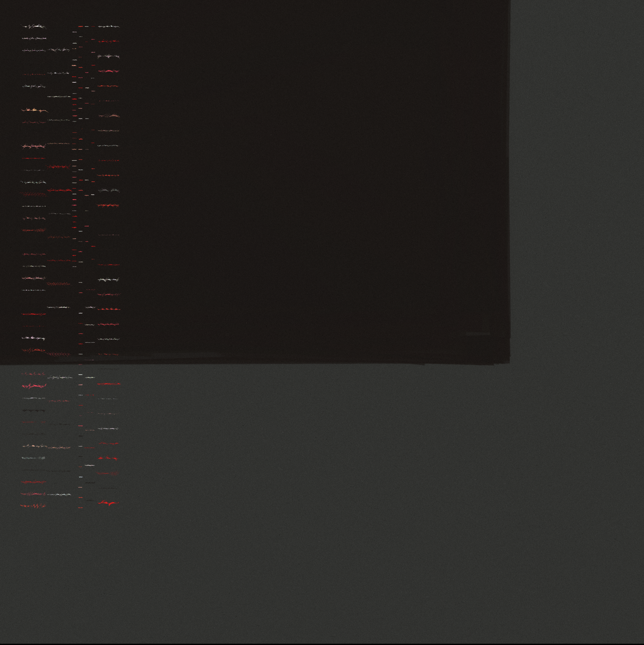The width and height of the screenshot is (644, 645).
Task: Click the thick pink-red squiggle on the gray area
Action: pyautogui.click(x=34, y=386)
